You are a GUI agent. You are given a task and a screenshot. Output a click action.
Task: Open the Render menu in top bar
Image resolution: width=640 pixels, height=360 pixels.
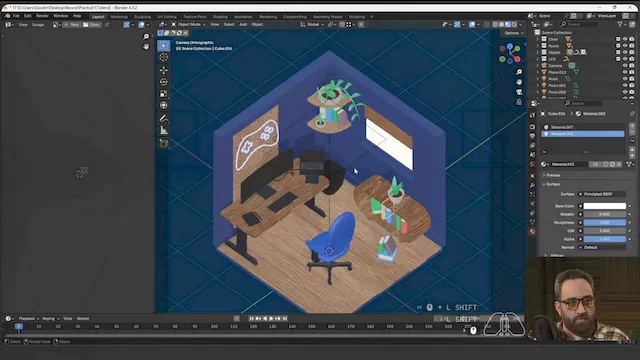click(x=42, y=16)
